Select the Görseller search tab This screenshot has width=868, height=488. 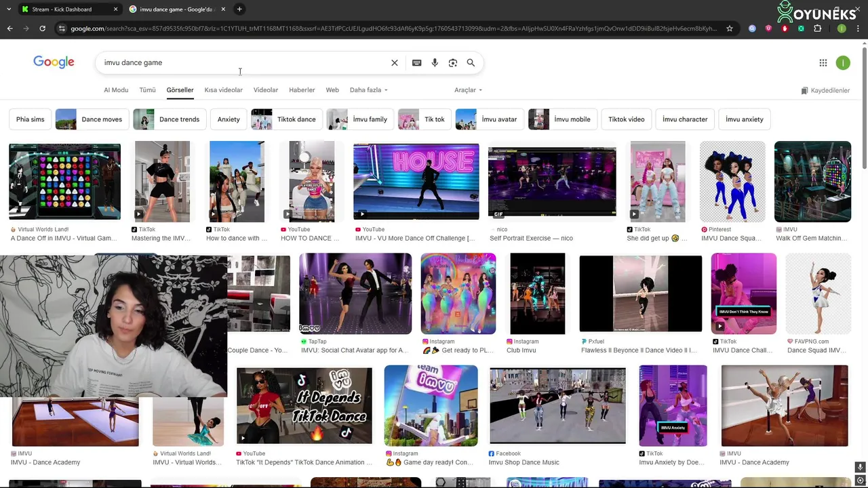point(180,90)
